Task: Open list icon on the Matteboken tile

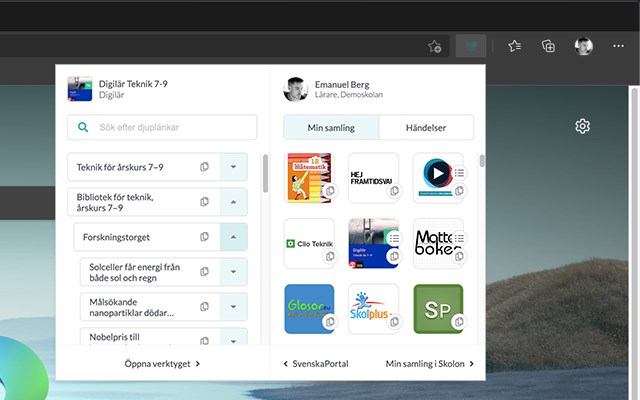Action: 459,238
